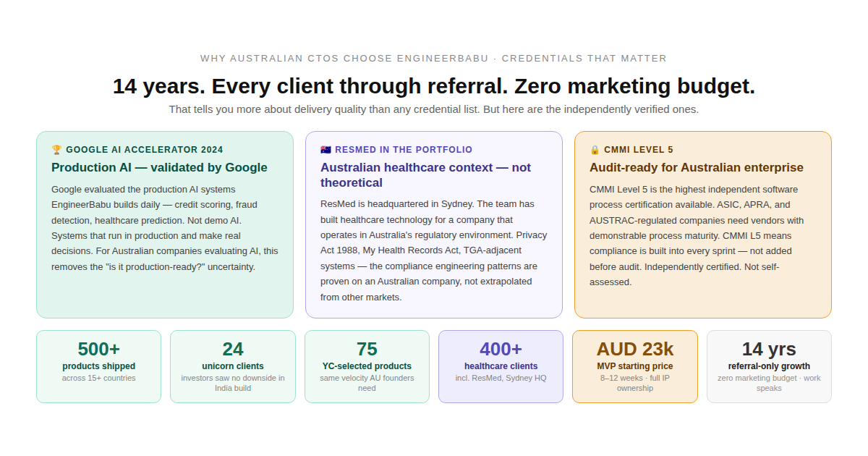Click caption "8–12 weeks · full IP ownership"
This screenshot has width=868, height=456.
click(635, 383)
